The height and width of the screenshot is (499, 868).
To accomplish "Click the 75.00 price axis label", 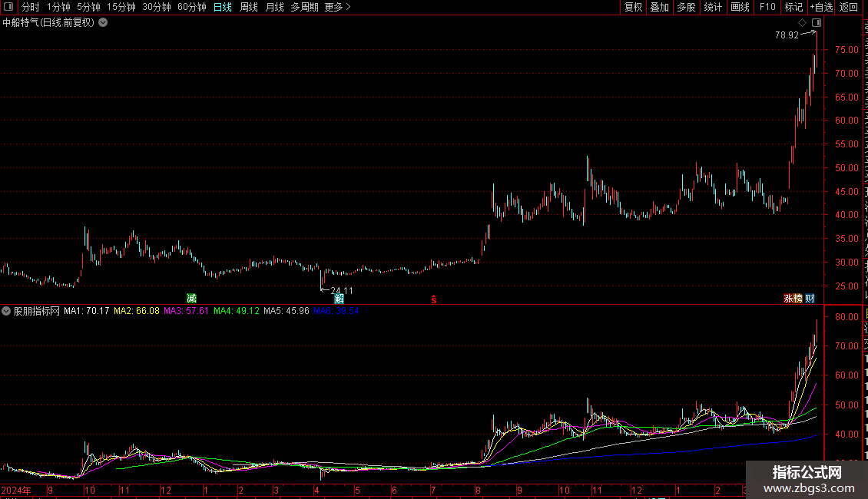I will click(x=847, y=49).
